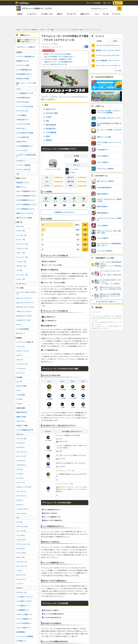Open サーモンラン in the navigation bar
Screen dimensions: 138x644
click(117, 14)
